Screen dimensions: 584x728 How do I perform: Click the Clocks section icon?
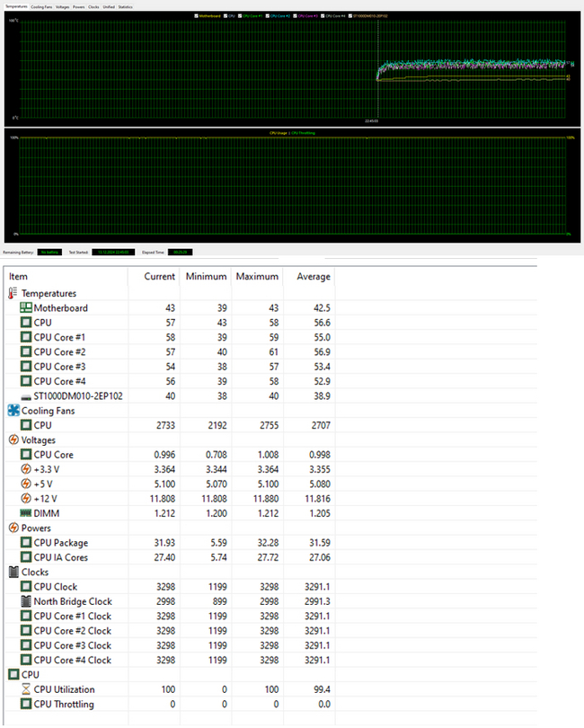[13, 573]
